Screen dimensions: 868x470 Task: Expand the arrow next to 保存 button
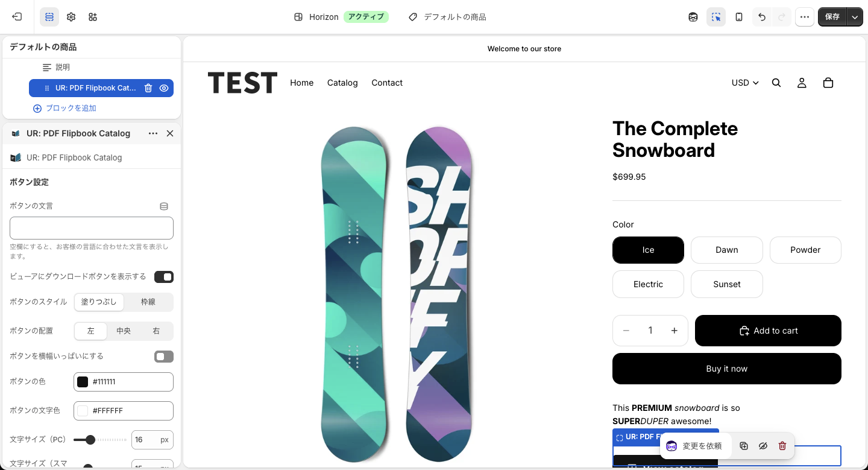coord(855,17)
